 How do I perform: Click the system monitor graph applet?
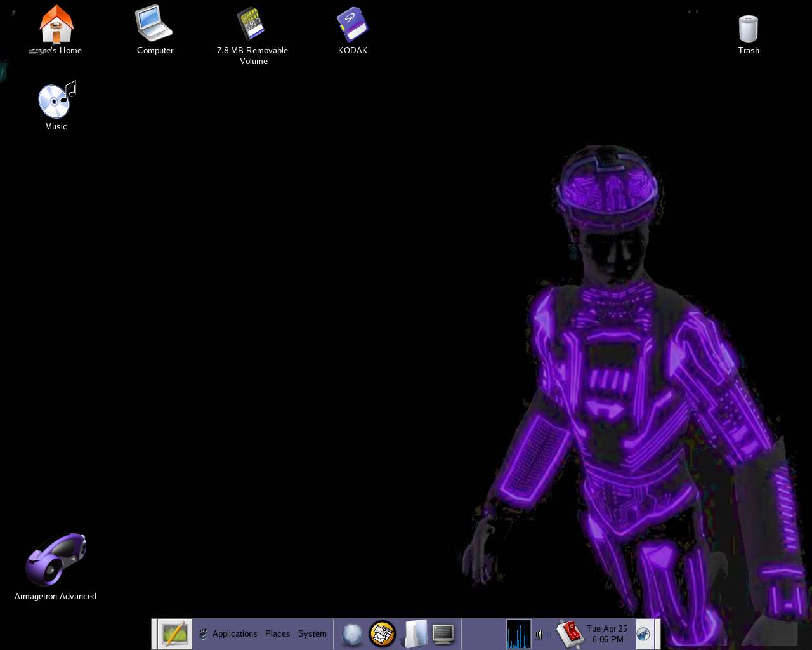coord(518,634)
